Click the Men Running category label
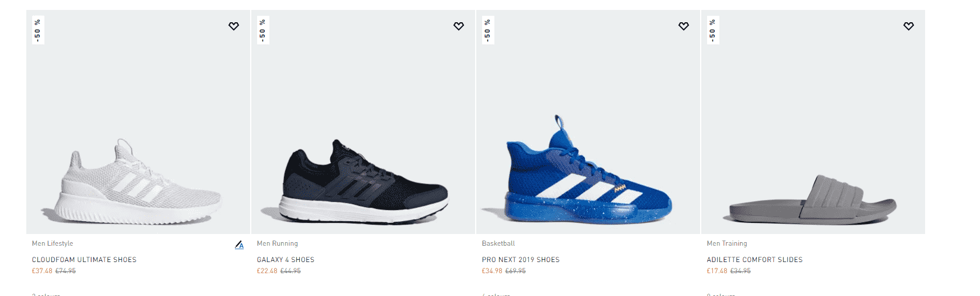This screenshot has height=296, width=980. point(278,243)
